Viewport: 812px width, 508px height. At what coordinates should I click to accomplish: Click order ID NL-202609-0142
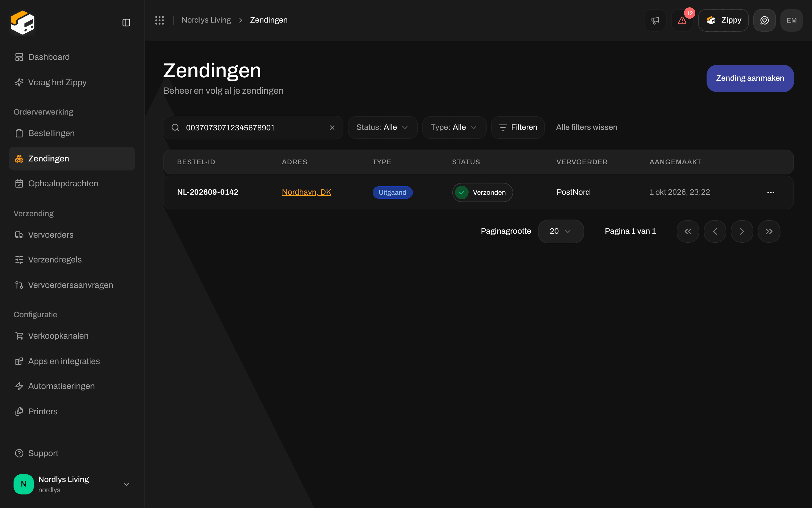[x=208, y=192]
